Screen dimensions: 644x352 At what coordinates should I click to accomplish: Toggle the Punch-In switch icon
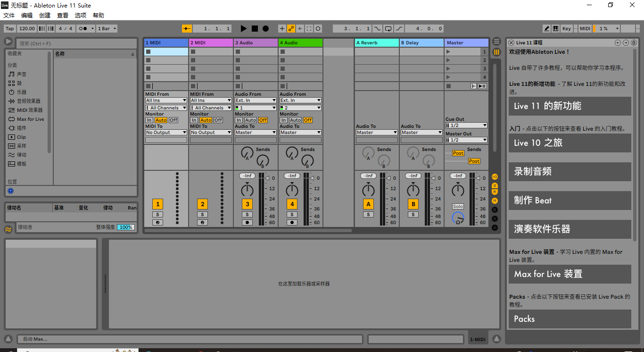[x=377, y=29]
